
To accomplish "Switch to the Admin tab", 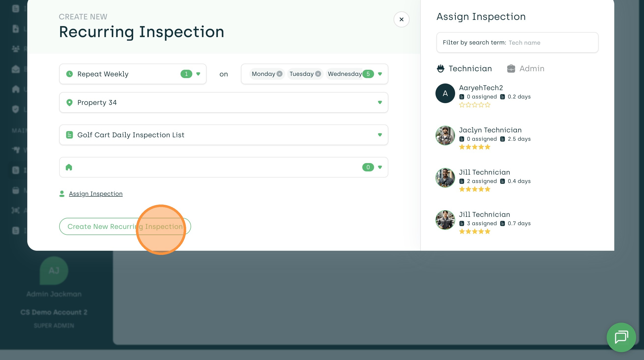I will (532, 69).
